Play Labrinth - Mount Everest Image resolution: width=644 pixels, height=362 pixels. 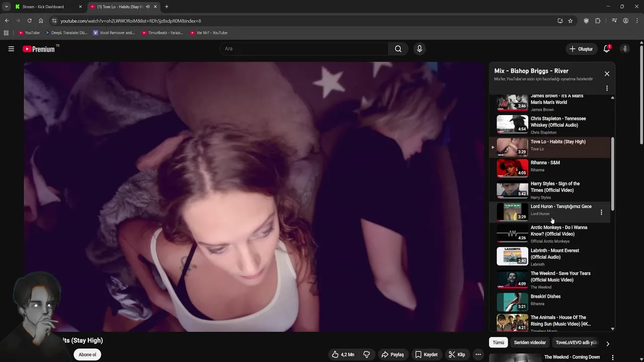point(550,256)
